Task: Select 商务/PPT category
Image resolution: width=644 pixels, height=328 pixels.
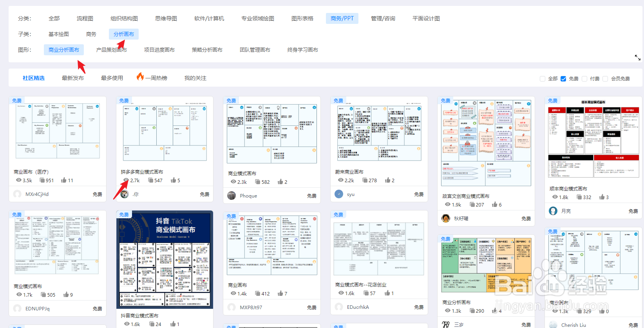Action: pos(342,18)
